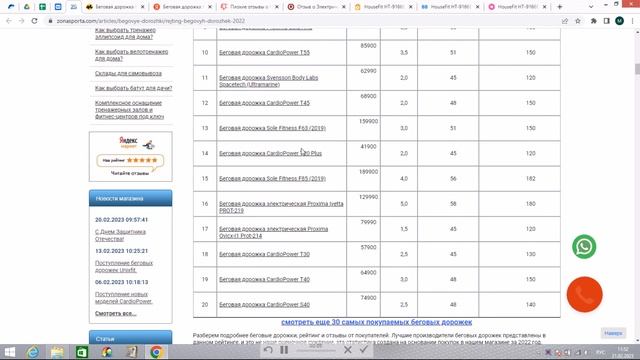Open File Explorer from the taskbar

[58, 352]
